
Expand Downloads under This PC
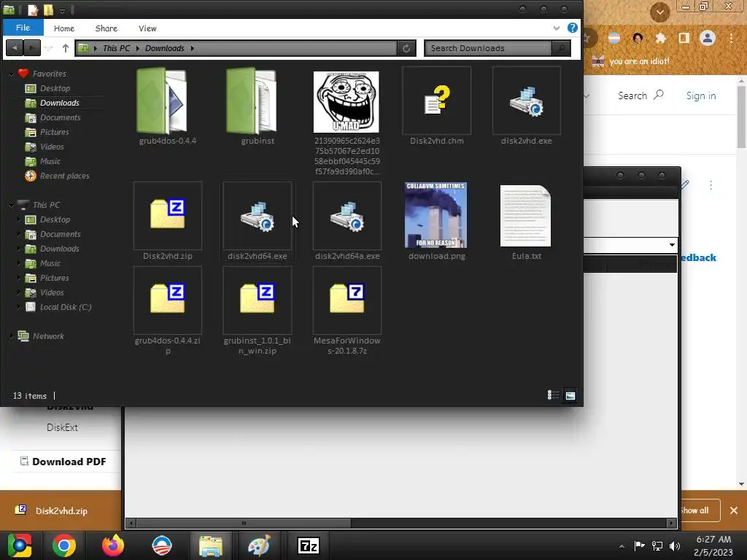[19, 249]
